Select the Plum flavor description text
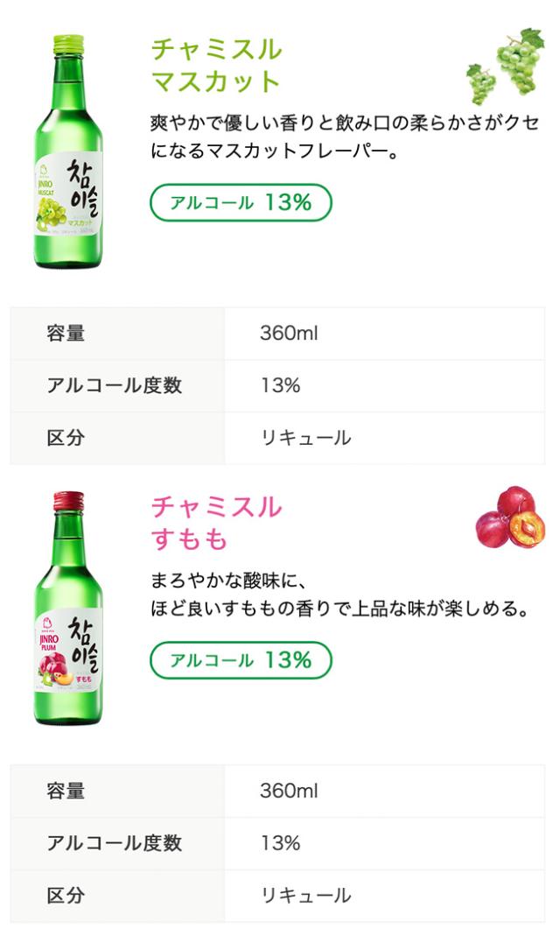560x936 pixels. [339, 595]
